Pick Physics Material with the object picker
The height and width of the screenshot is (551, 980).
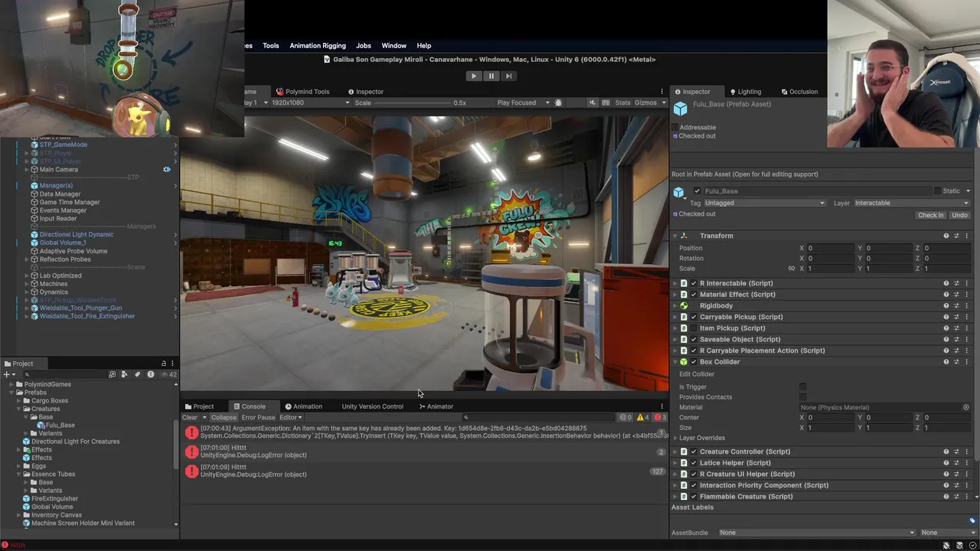click(966, 408)
